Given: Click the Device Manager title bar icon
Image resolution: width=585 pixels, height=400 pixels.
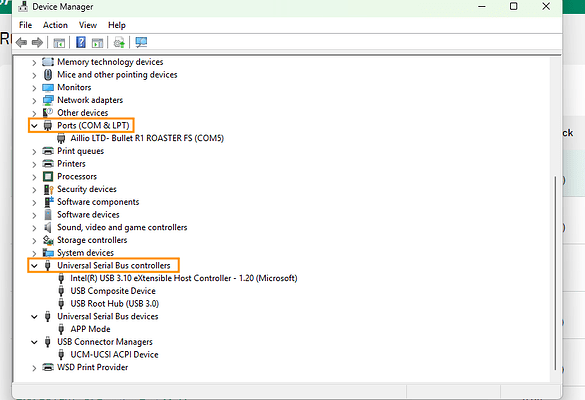Looking at the screenshot, I should 23,7.
